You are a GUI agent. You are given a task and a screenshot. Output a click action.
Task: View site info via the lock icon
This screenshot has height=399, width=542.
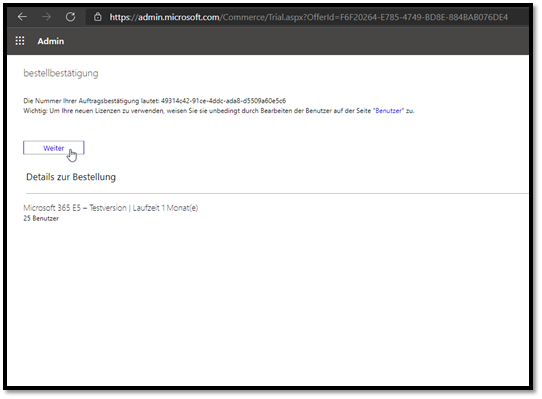coord(98,17)
